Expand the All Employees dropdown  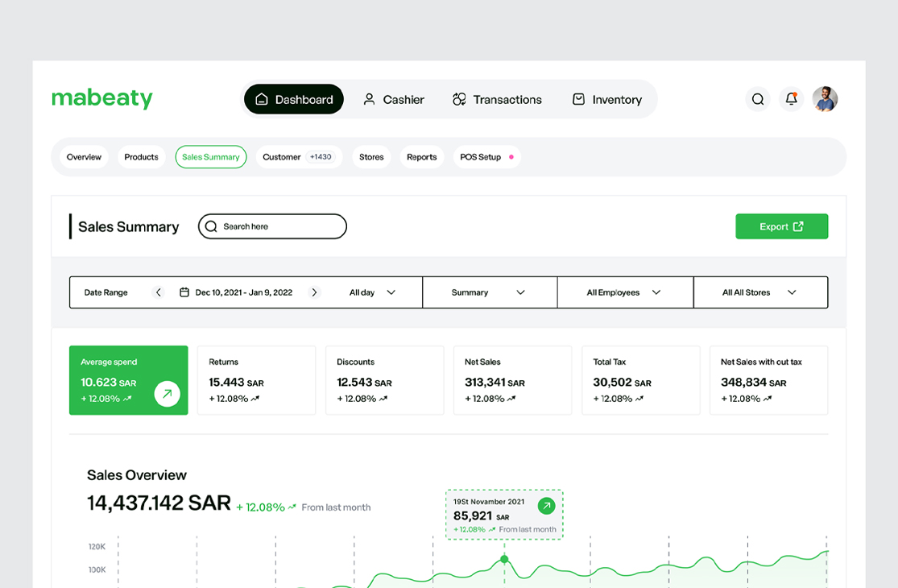point(626,292)
